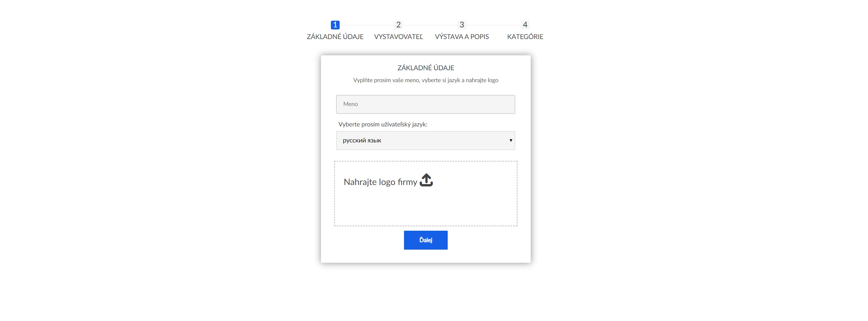Click the upload arrow icon
The image size is (868, 321).
426,180
